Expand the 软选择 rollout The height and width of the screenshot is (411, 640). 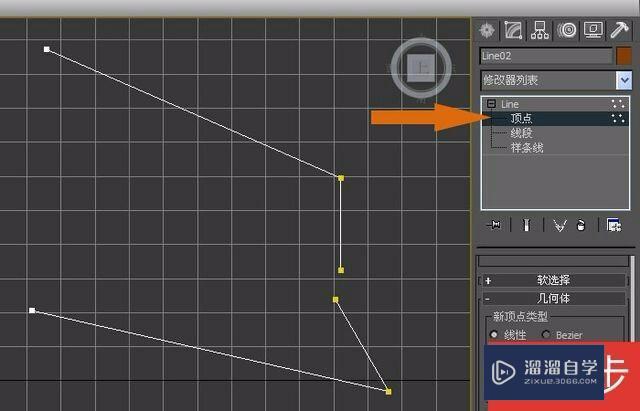tap(553, 280)
